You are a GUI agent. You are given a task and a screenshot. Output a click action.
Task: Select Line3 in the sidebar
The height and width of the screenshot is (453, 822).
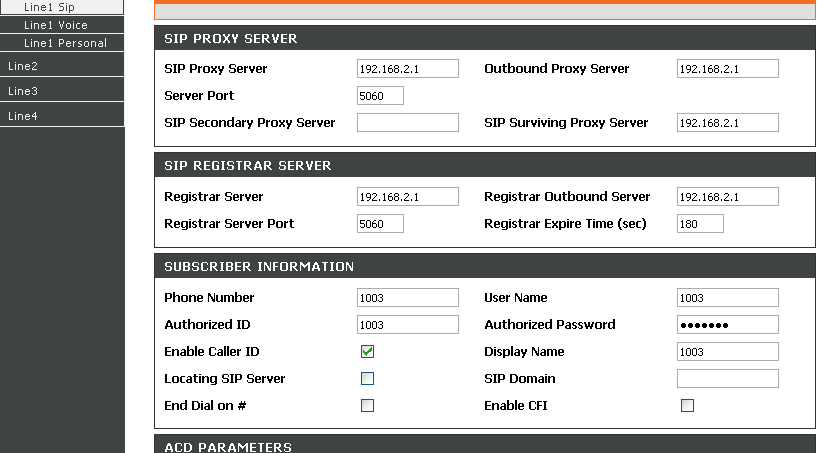(x=62, y=90)
